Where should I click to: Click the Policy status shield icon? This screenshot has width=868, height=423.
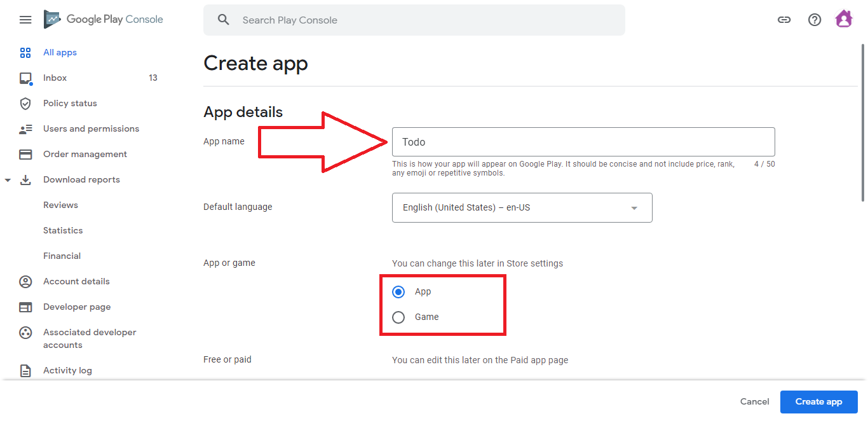coord(25,103)
